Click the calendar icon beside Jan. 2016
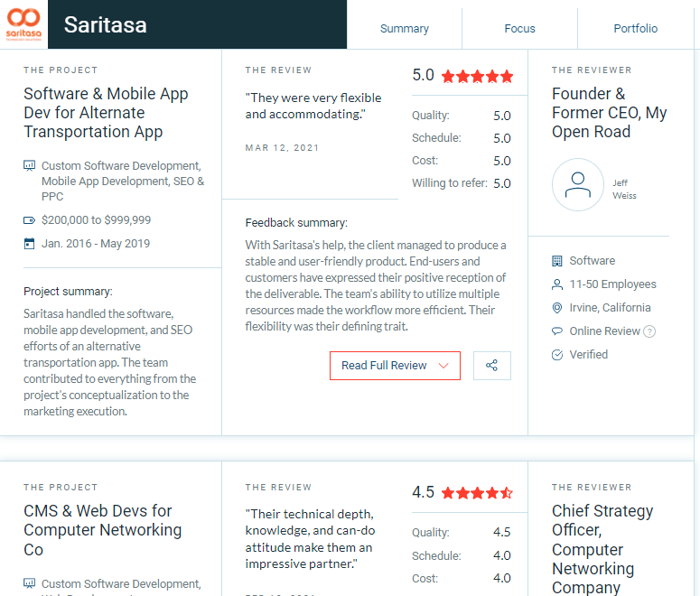This screenshot has width=700, height=596. [x=29, y=244]
